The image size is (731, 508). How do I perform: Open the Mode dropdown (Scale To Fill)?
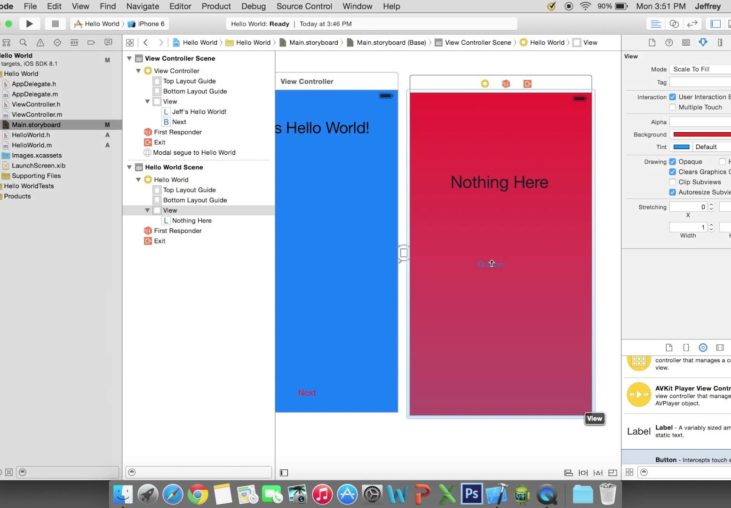[700, 69]
